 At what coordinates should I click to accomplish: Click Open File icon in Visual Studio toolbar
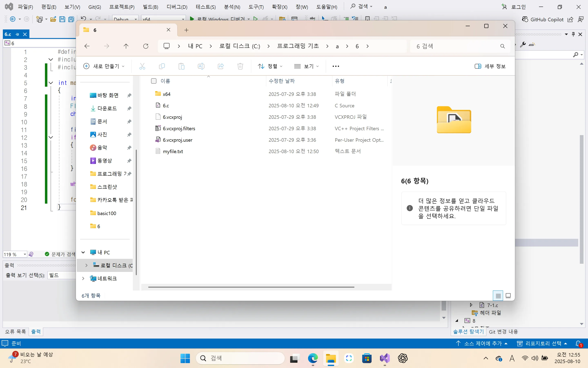pyautogui.click(x=53, y=19)
